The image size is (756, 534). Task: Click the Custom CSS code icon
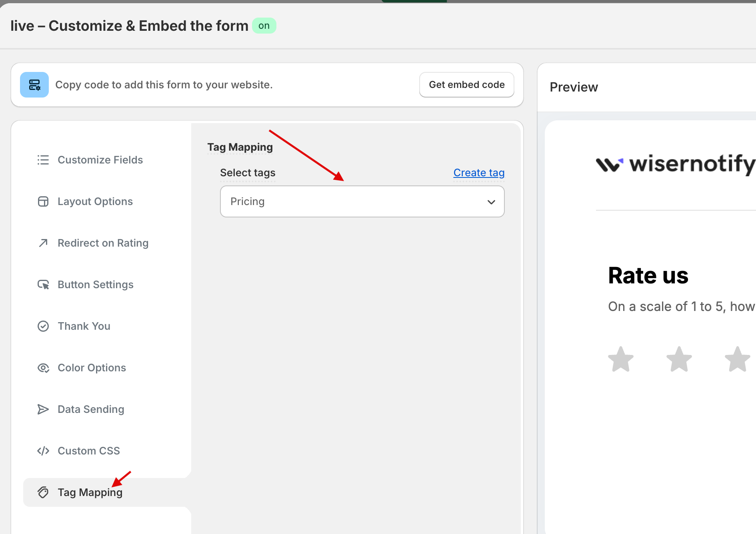tap(43, 451)
